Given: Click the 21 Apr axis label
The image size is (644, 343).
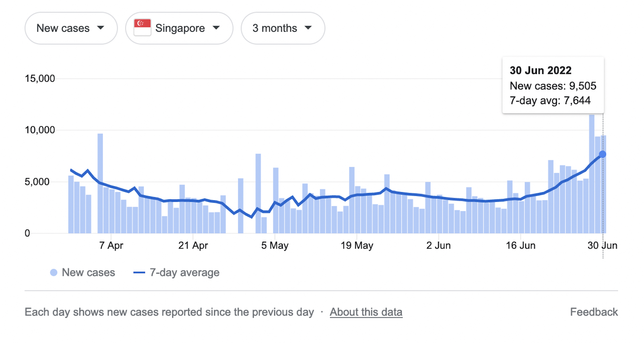Looking at the screenshot, I should click(x=193, y=245).
